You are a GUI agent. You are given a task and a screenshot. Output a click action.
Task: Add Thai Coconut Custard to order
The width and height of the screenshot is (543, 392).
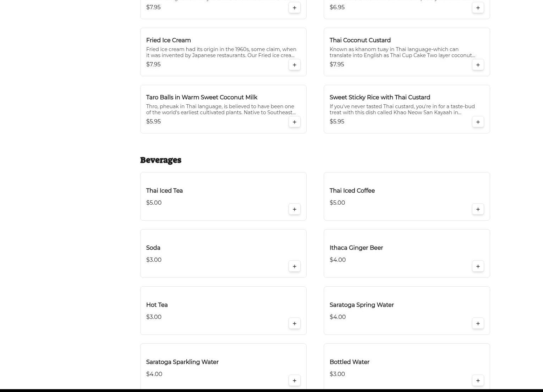(x=478, y=65)
